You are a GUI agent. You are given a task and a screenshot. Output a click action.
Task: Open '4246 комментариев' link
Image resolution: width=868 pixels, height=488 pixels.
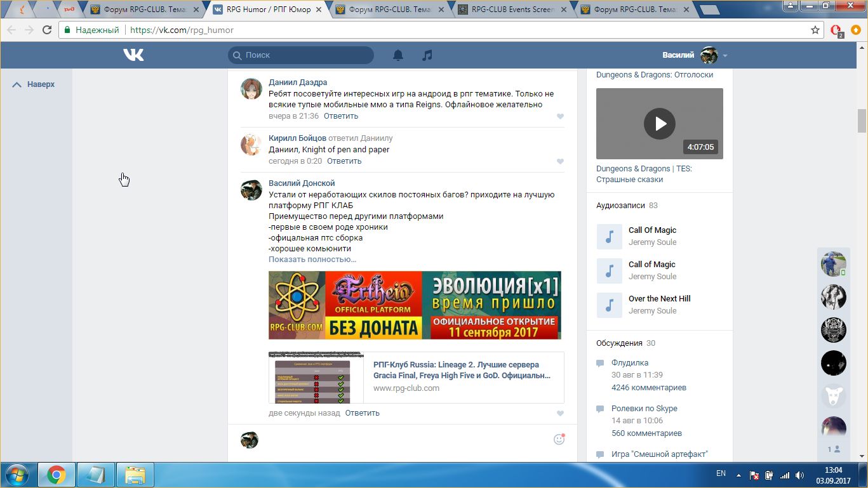click(649, 387)
